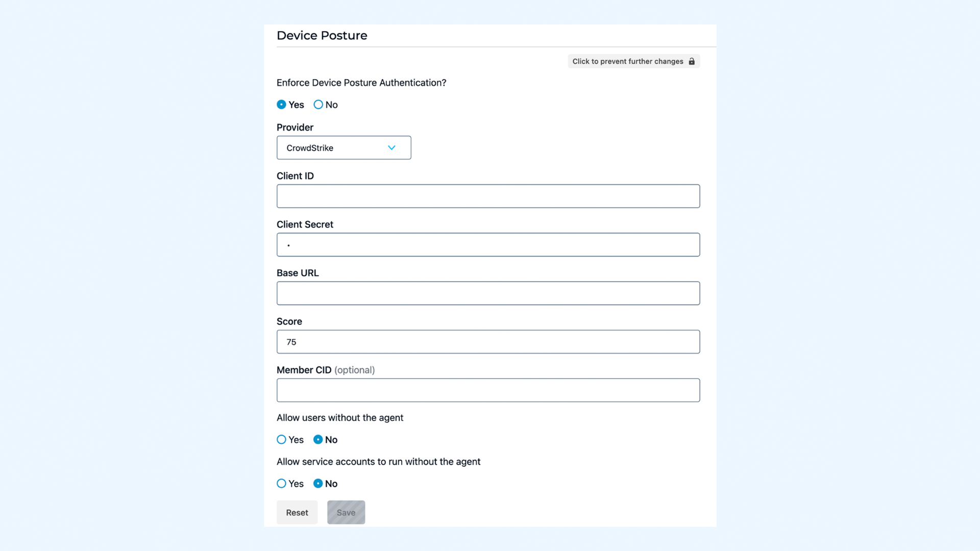Enable Yes for Allow users without the agent
The image size is (980, 551).
[281, 439]
